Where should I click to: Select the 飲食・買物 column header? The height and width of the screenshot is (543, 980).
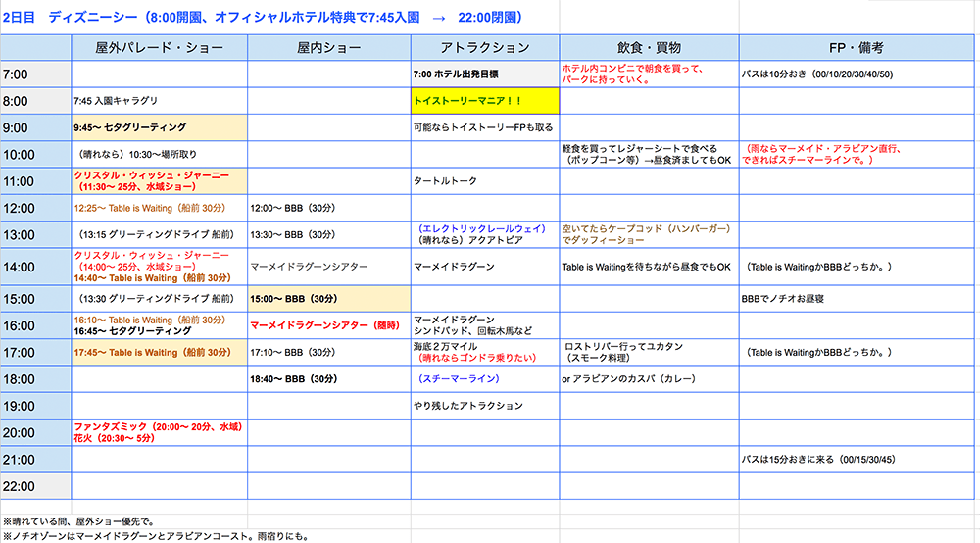point(649,47)
